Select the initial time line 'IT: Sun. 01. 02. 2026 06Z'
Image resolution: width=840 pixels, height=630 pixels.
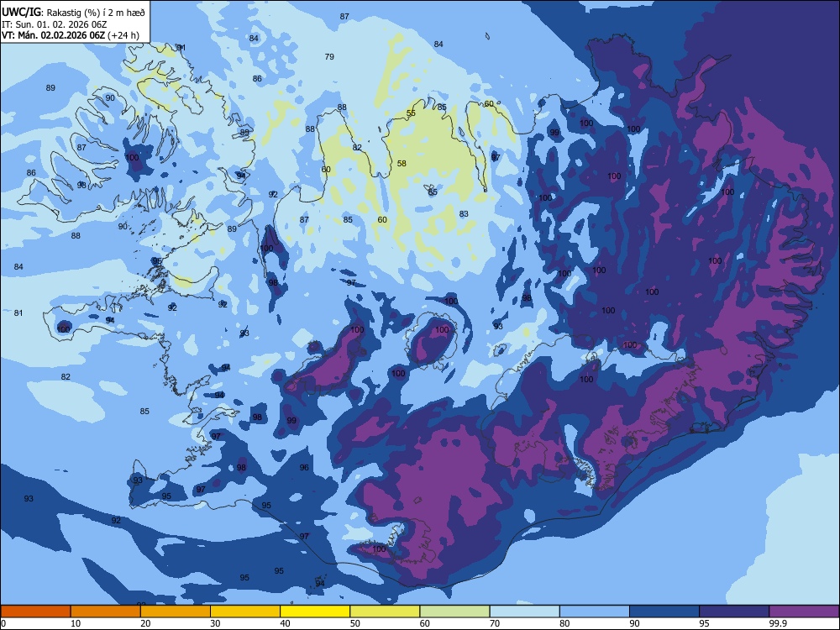click(55, 24)
